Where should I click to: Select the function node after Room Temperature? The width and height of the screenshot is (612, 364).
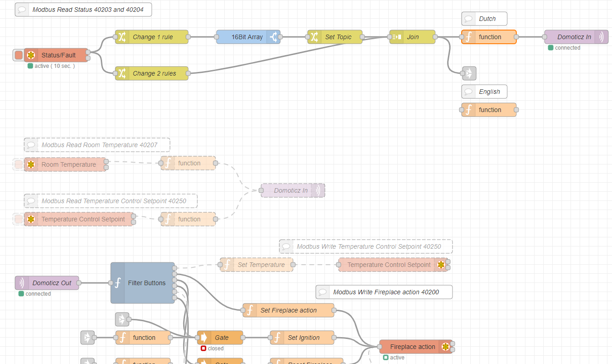click(x=188, y=163)
